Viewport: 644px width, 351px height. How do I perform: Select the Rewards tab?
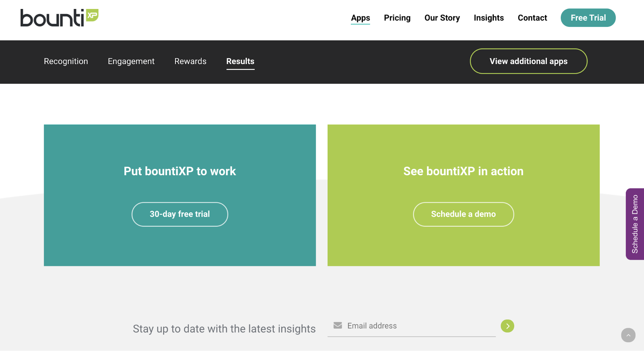190,61
